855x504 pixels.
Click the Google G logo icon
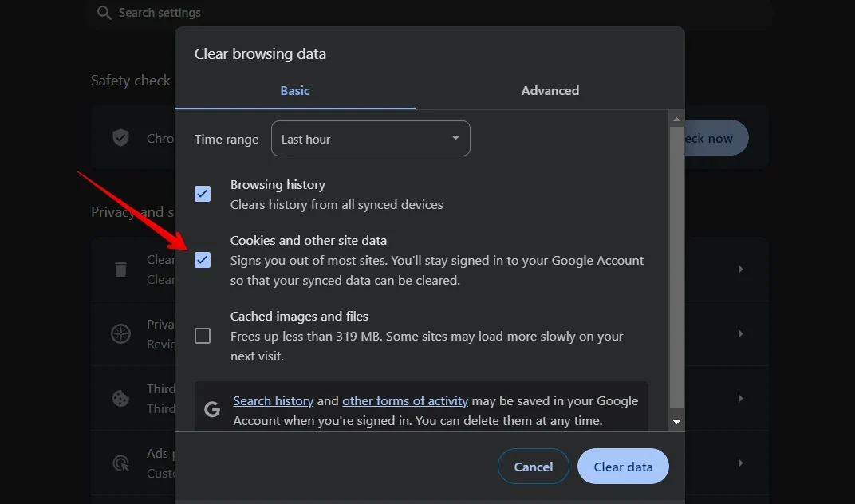click(x=212, y=409)
